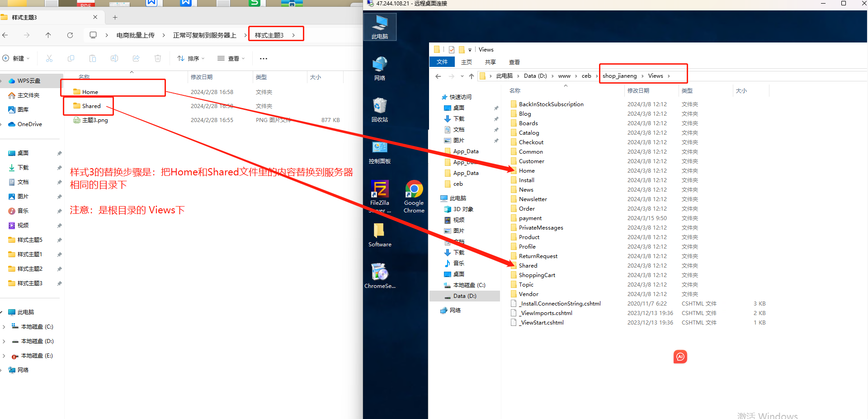
Task: Click shop_jianeng in the address breadcrumb
Action: 619,76
